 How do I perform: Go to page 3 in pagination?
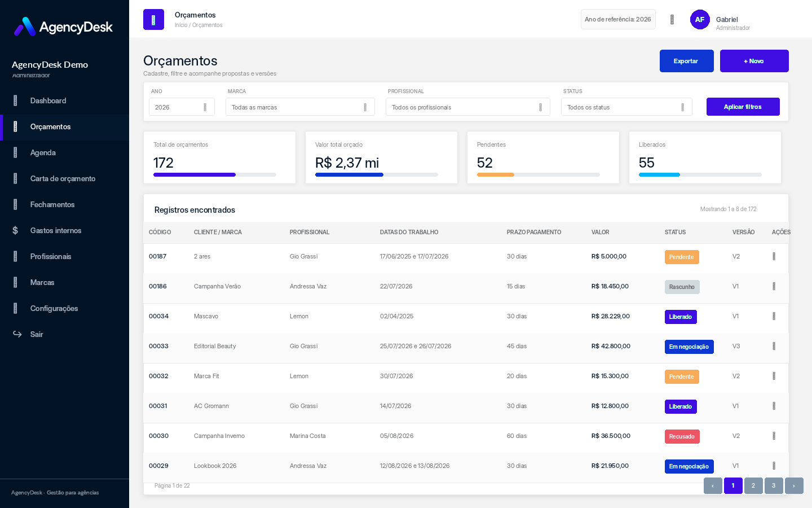pyautogui.click(x=774, y=485)
